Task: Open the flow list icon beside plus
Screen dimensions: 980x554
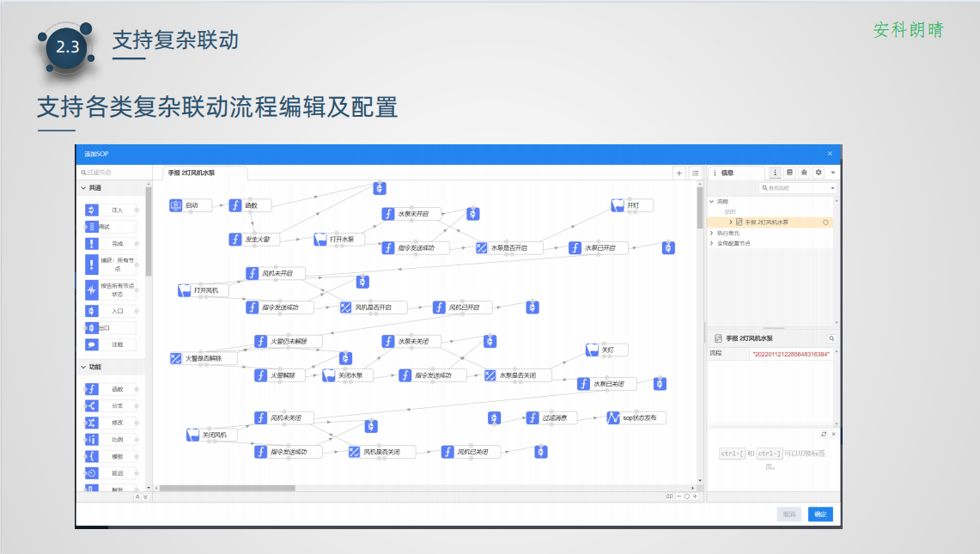Action: (695, 173)
